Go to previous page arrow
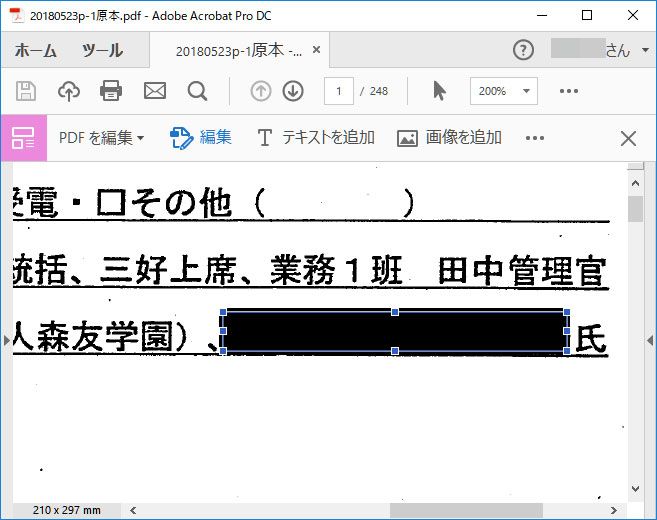 tap(261, 91)
